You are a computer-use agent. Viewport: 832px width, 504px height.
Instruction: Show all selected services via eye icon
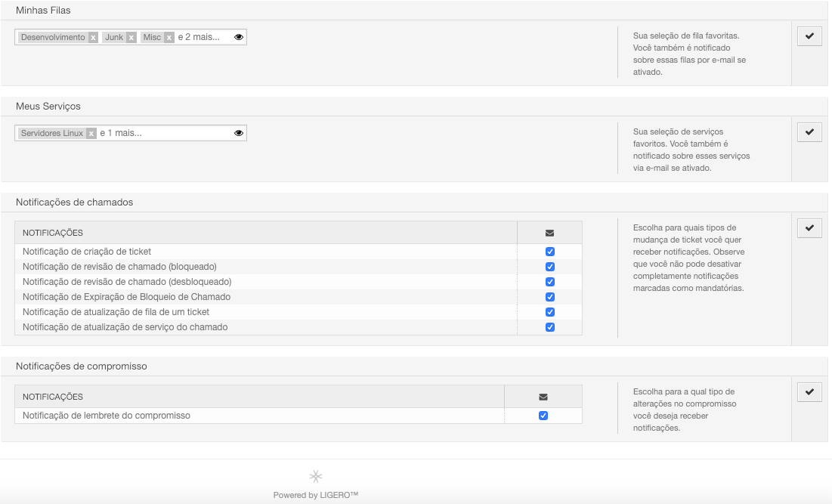(x=239, y=133)
